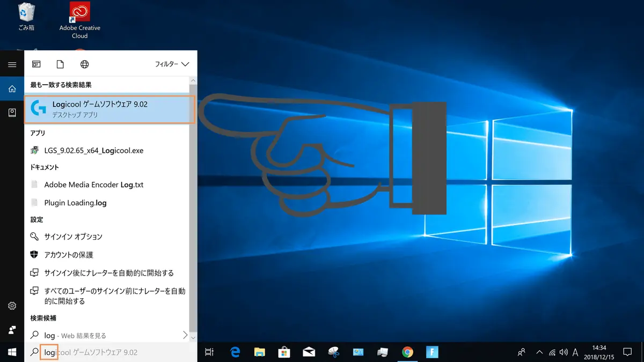Filter search results by web globe icon
The height and width of the screenshot is (362, 644).
pyautogui.click(x=84, y=64)
